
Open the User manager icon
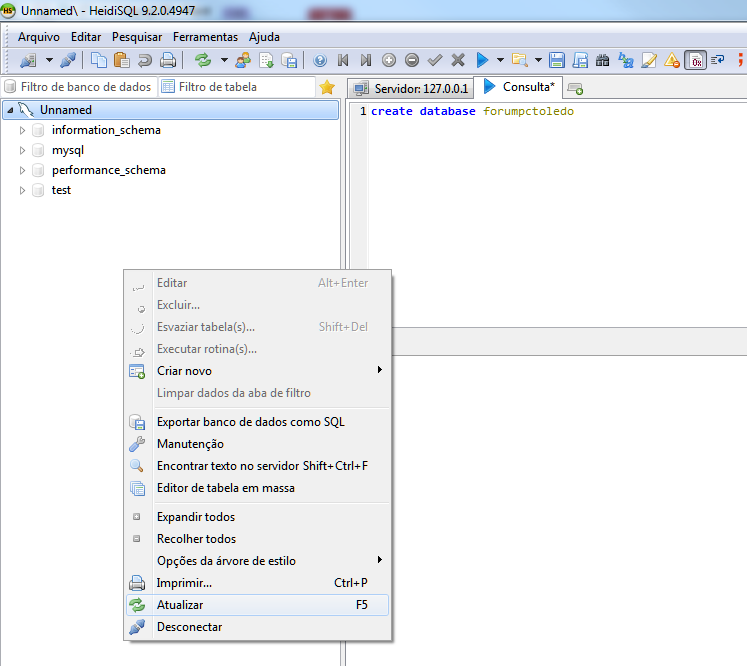tap(243, 60)
